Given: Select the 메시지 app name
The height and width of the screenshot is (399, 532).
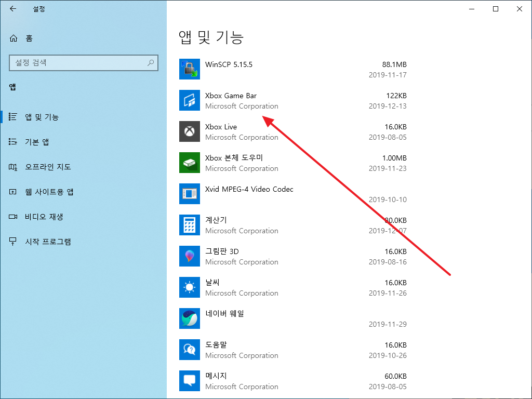Looking at the screenshot, I should (216, 376).
